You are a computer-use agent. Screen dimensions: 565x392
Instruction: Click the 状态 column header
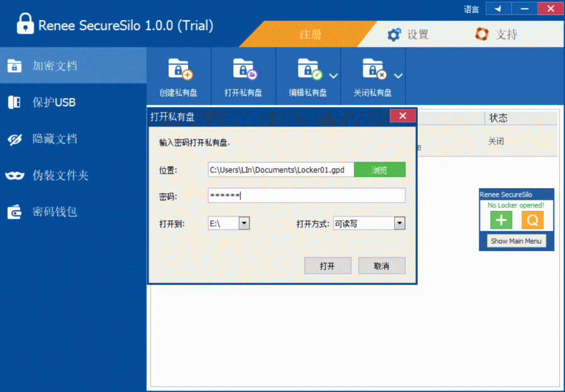click(521, 118)
